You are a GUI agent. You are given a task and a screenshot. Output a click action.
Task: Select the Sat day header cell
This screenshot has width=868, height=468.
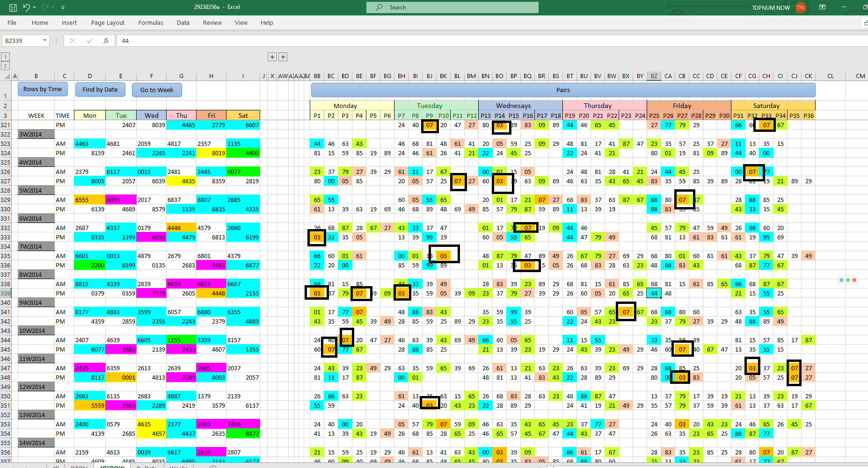coord(243,115)
